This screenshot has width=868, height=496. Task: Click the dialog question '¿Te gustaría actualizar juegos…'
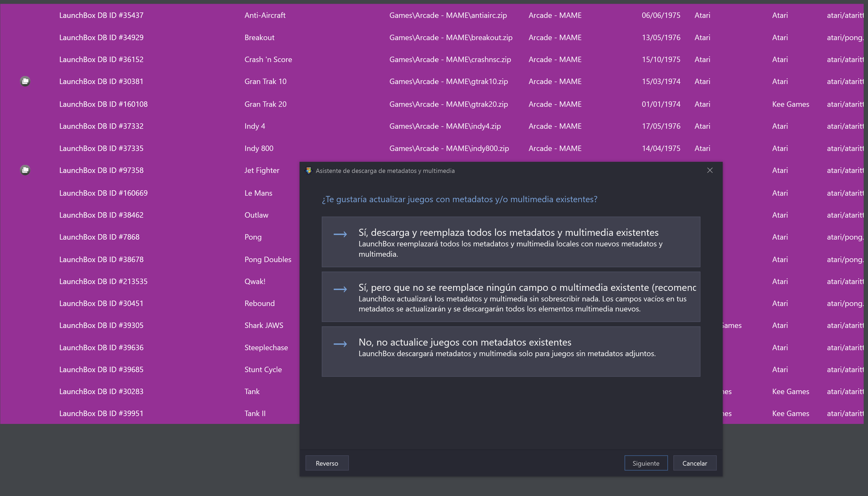point(459,199)
